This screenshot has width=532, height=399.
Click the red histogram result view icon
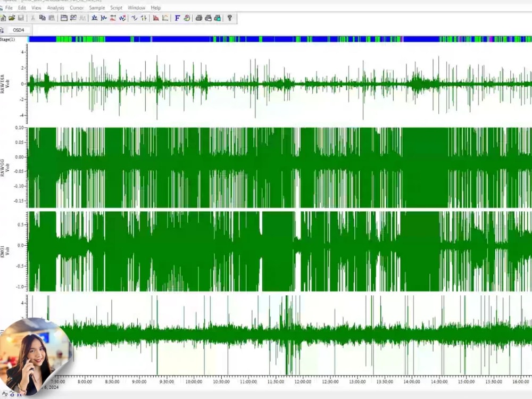(x=156, y=18)
